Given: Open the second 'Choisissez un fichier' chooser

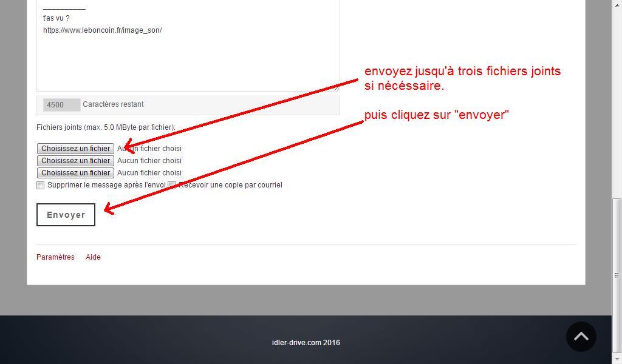Looking at the screenshot, I should tap(75, 161).
